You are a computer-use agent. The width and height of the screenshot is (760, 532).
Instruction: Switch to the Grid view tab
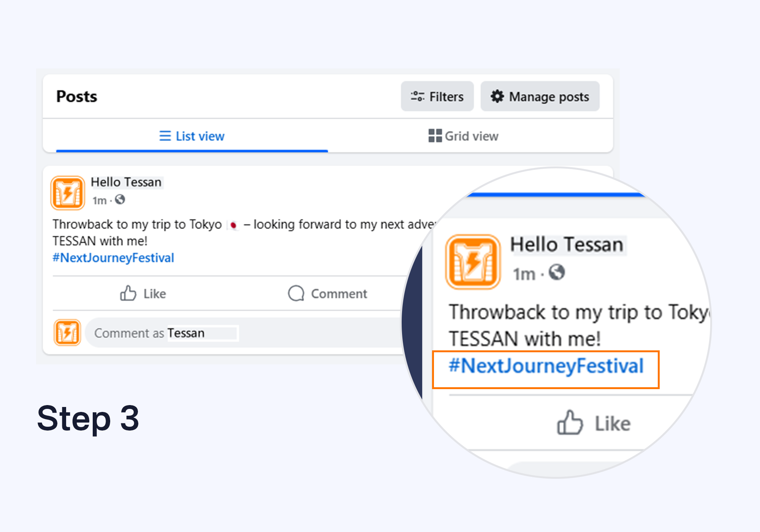click(464, 136)
